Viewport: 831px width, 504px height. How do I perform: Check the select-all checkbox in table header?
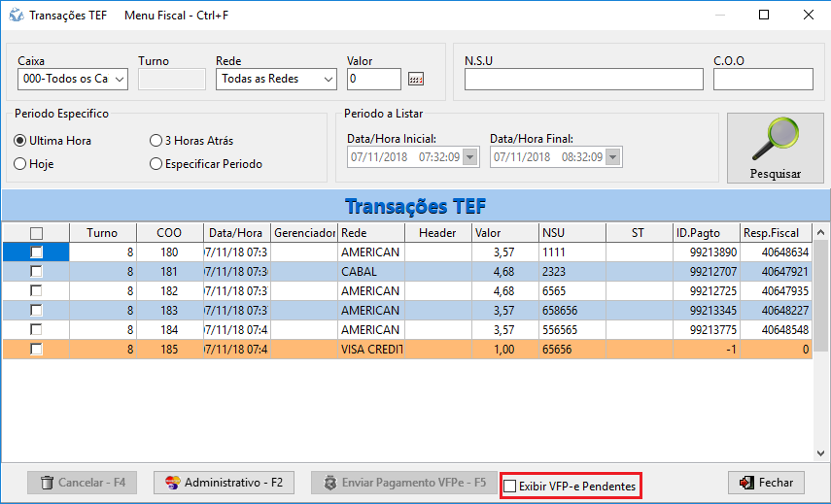(x=36, y=233)
